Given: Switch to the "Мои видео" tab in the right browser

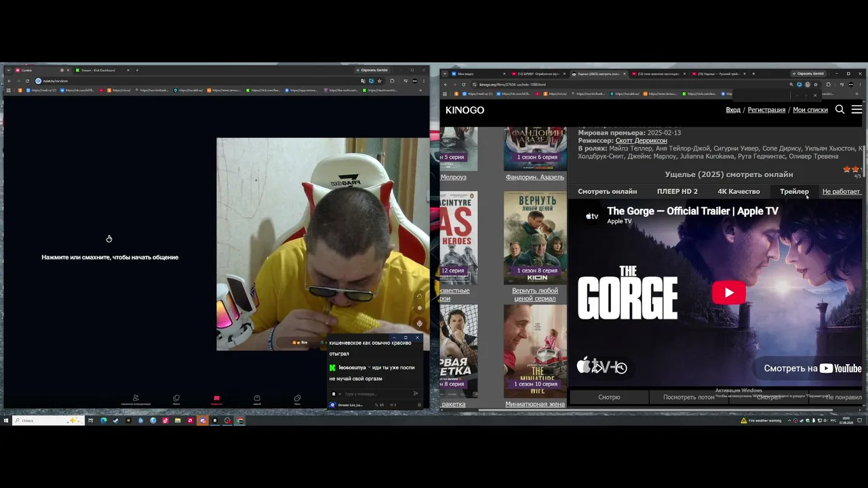Looking at the screenshot, I should point(478,73).
